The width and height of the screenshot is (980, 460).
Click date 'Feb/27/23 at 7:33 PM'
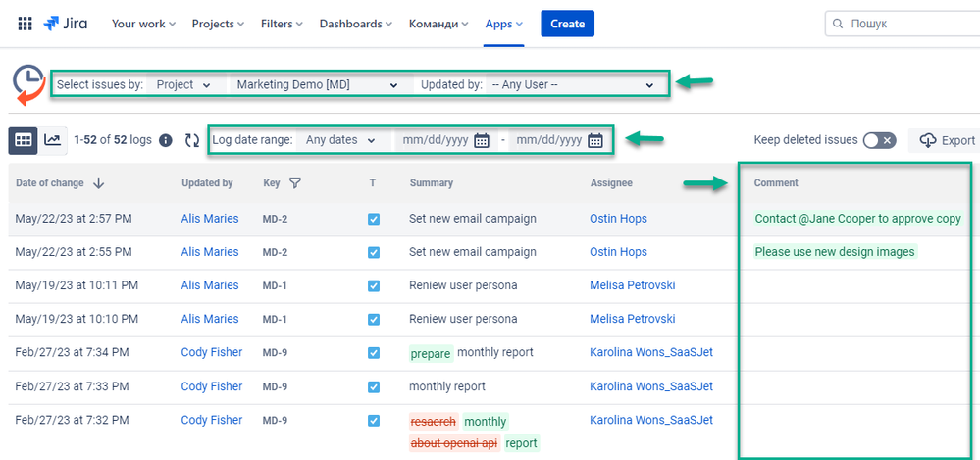click(72, 386)
